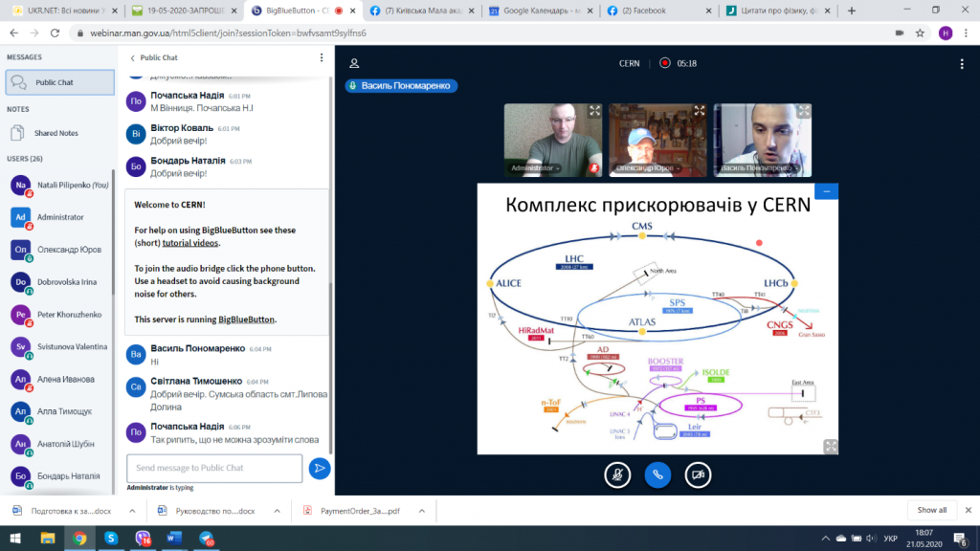Leave audio with the blue phone button
Image resolution: width=980 pixels, height=551 pixels.
pyautogui.click(x=657, y=474)
